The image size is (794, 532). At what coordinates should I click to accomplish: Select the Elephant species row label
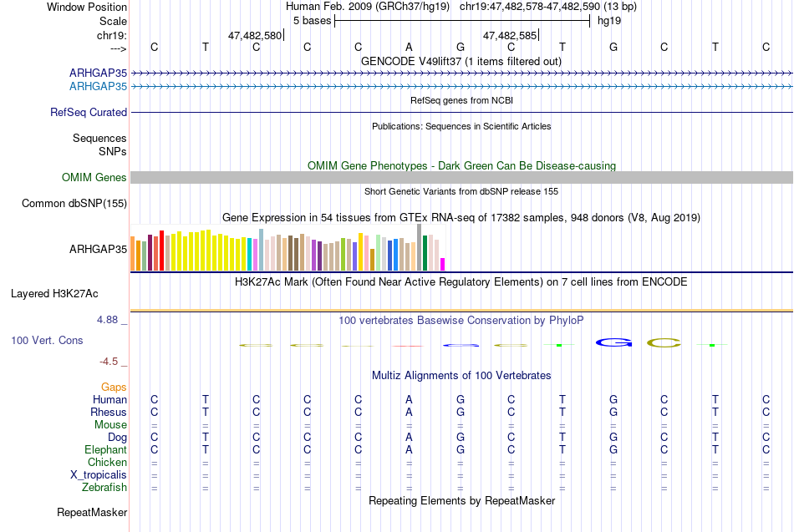pos(106,449)
